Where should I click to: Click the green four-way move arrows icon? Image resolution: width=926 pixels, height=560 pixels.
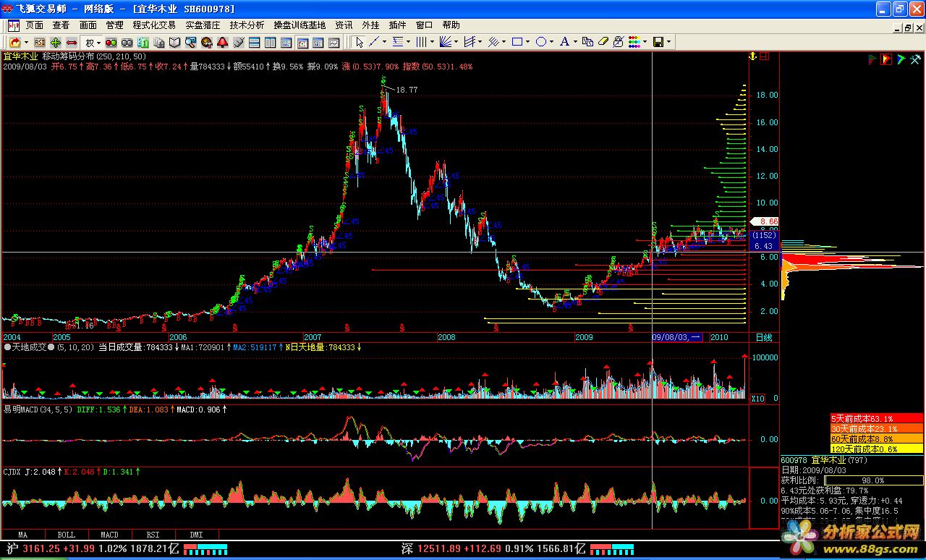tap(55, 43)
